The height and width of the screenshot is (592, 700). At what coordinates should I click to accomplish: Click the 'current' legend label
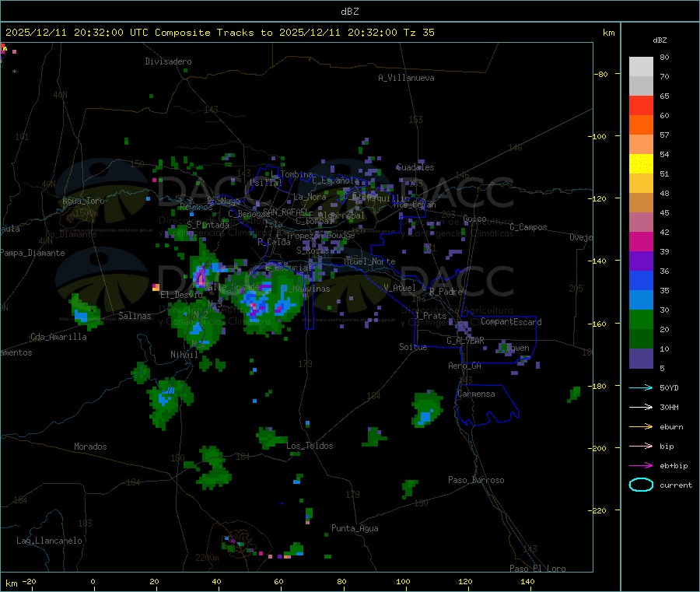[676, 485]
